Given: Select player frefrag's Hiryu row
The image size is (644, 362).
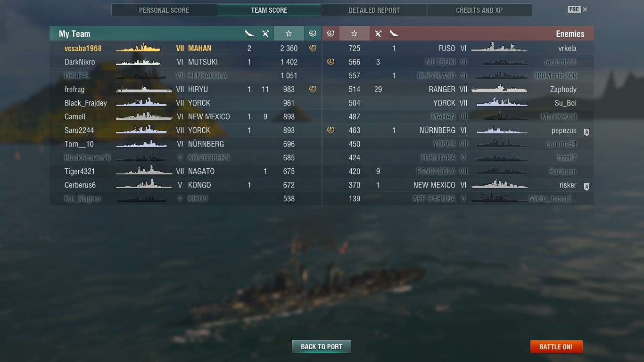Looking at the screenshot, I should click(x=185, y=89).
